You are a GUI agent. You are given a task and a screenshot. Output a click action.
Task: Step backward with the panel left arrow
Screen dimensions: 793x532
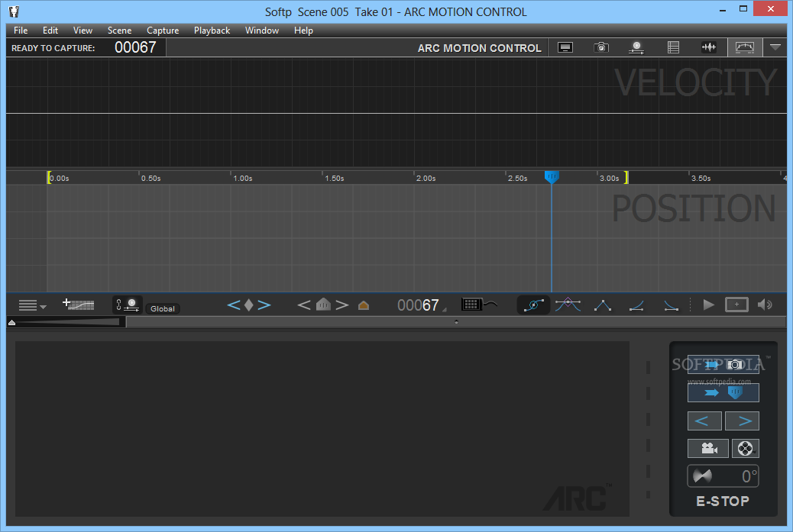coord(704,421)
